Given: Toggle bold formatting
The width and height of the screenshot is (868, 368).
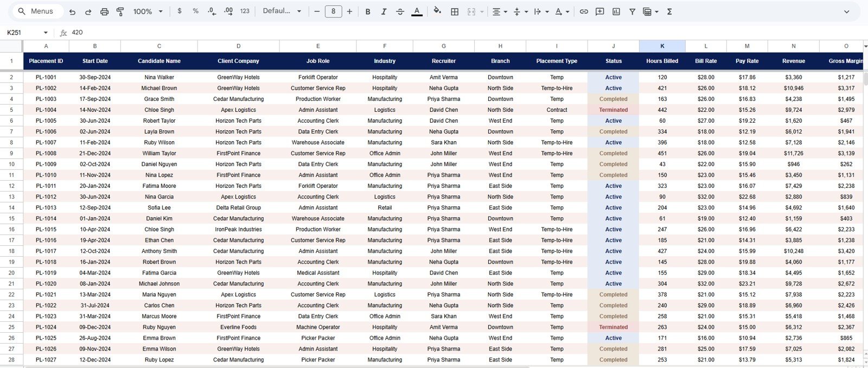Looking at the screenshot, I should [368, 11].
